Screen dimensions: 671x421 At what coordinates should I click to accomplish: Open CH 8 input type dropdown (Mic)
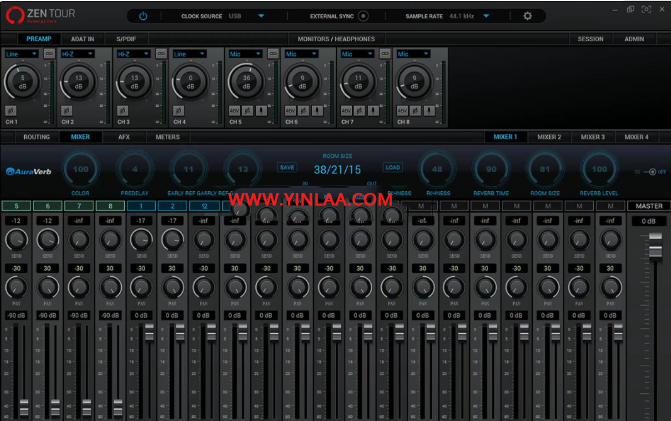(414, 54)
